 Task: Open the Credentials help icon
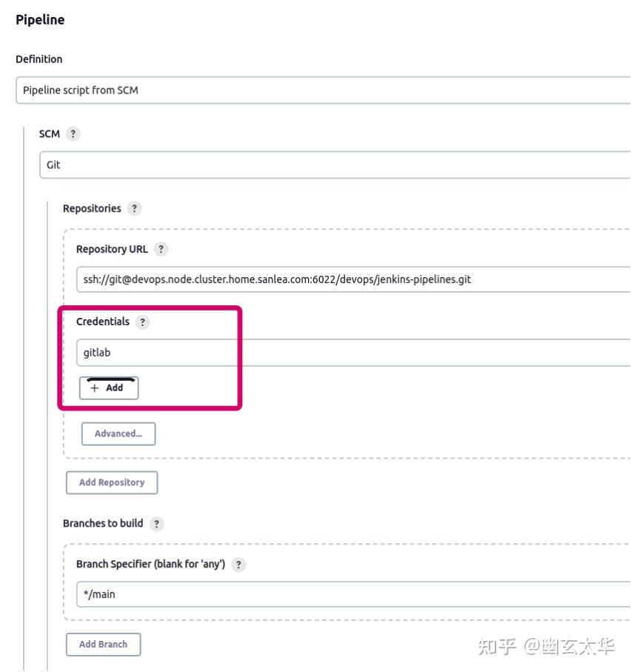144,322
